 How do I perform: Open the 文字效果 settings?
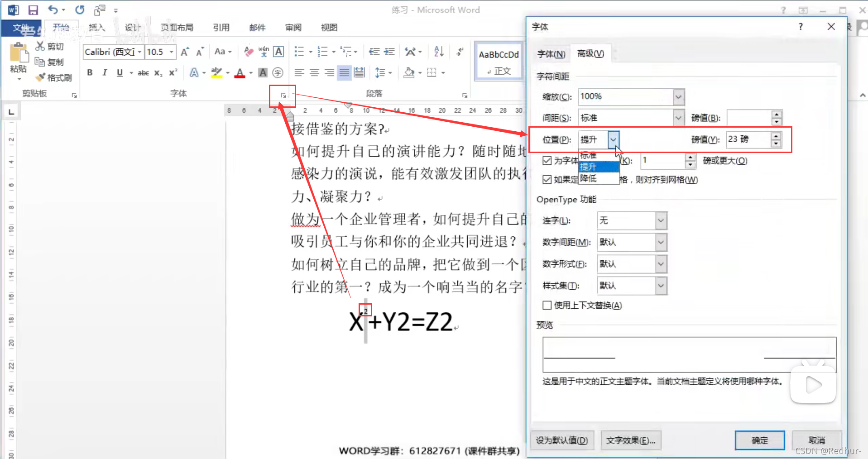(631, 440)
